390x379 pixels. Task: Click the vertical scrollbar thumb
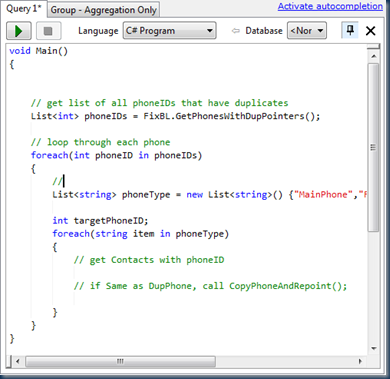[373, 147]
